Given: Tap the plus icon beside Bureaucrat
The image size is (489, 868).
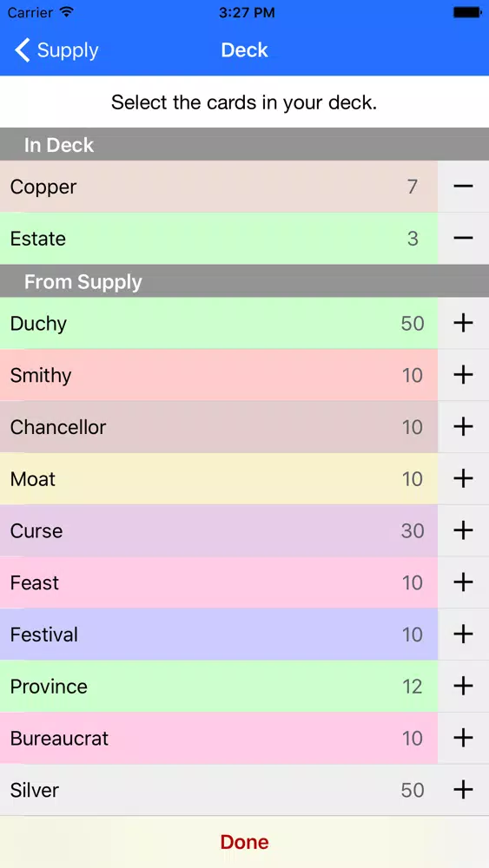Looking at the screenshot, I should (463, 738).
